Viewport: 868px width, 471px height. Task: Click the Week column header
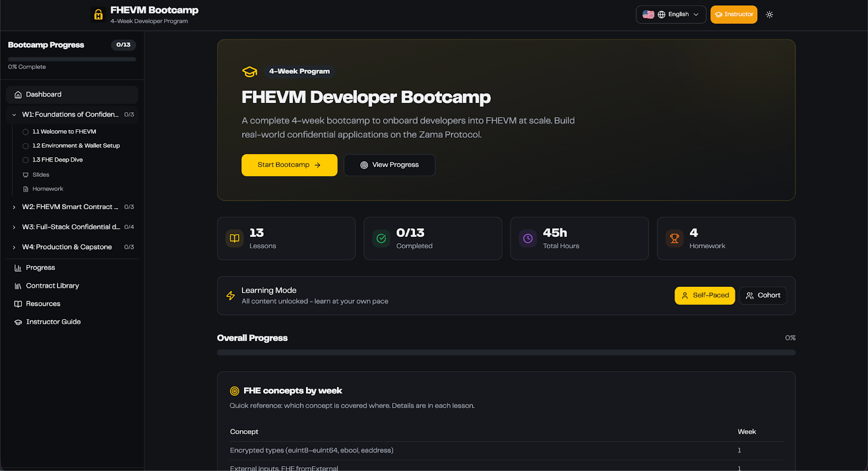(747, 432)
